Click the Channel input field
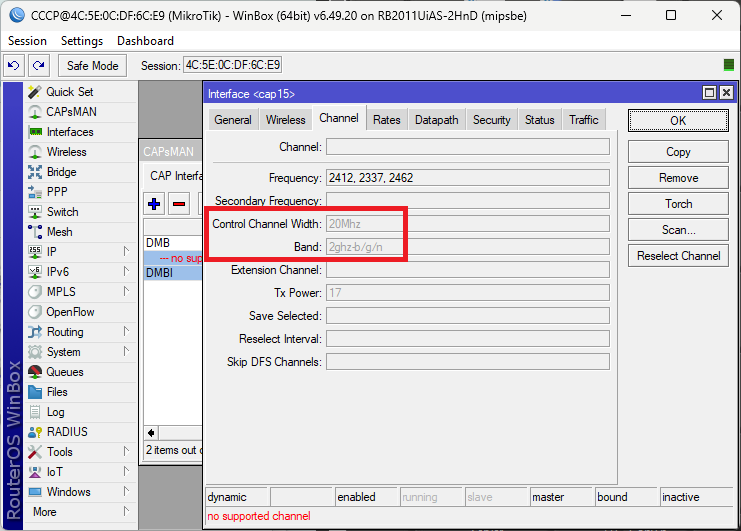 [x=468, y=147]
